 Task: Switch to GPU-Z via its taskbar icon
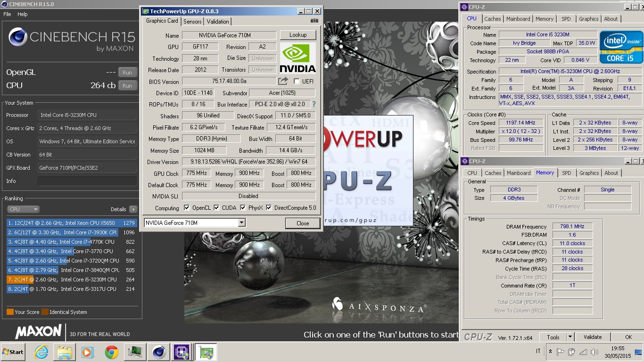pos(206,352)
